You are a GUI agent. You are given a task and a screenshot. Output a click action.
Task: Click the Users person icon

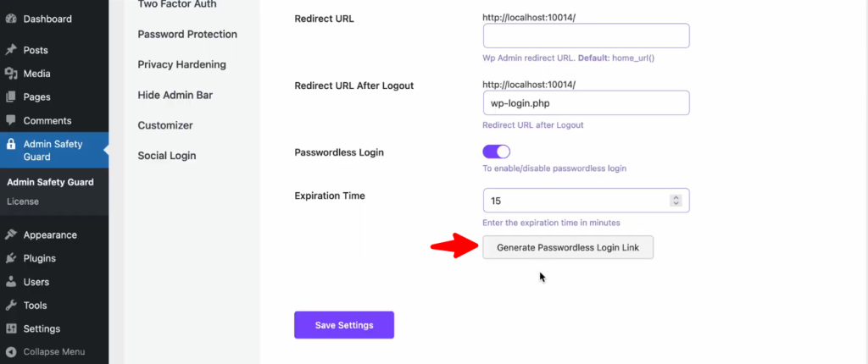tap(11, 282)
